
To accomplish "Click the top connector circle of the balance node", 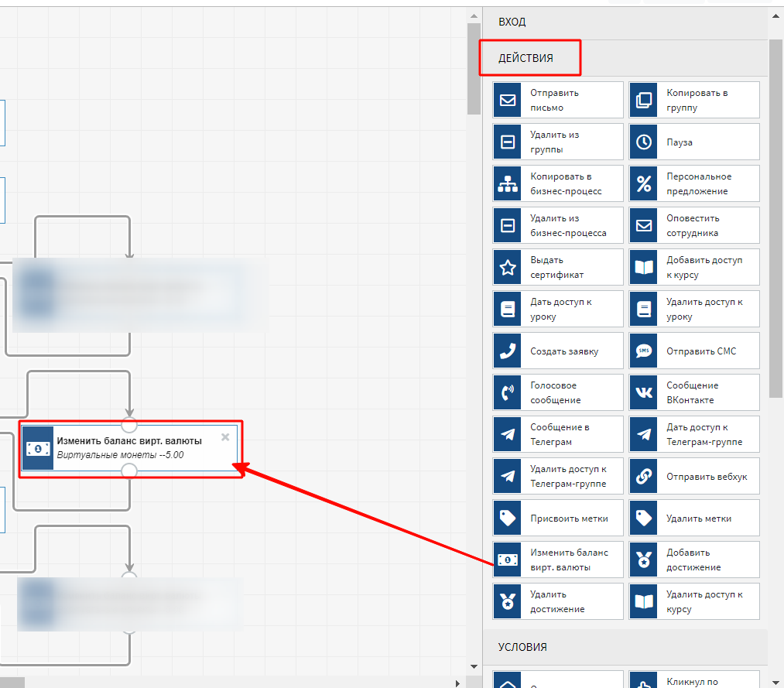I will click(130, 425).
